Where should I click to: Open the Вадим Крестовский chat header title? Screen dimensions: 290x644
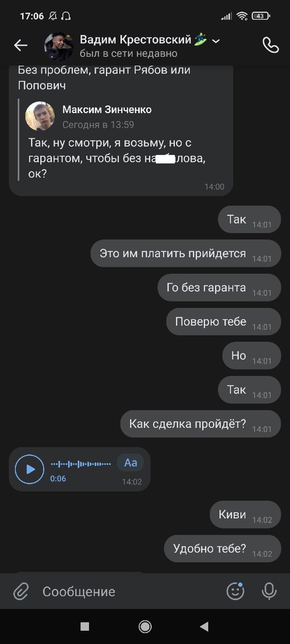[x=135, y=40]
